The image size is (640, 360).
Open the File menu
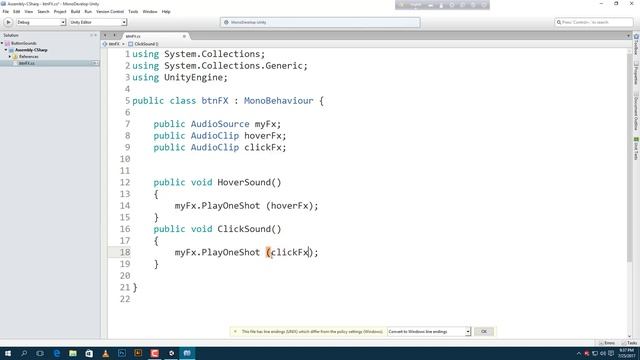click(x=6, y=11)
